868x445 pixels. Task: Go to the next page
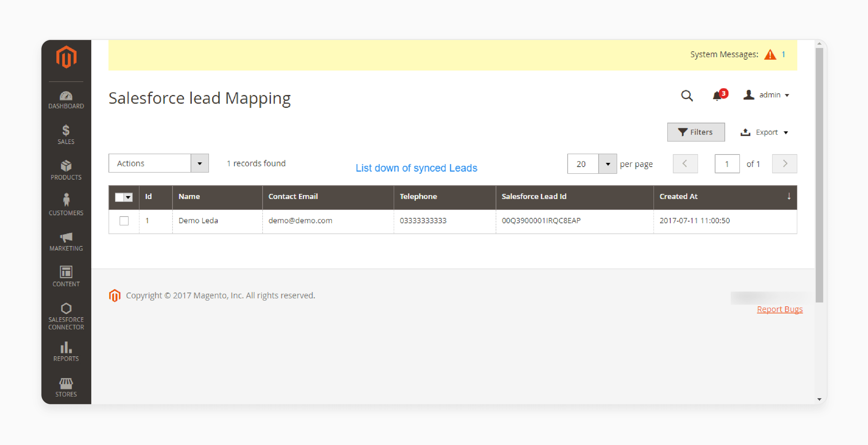pos(784,164)
